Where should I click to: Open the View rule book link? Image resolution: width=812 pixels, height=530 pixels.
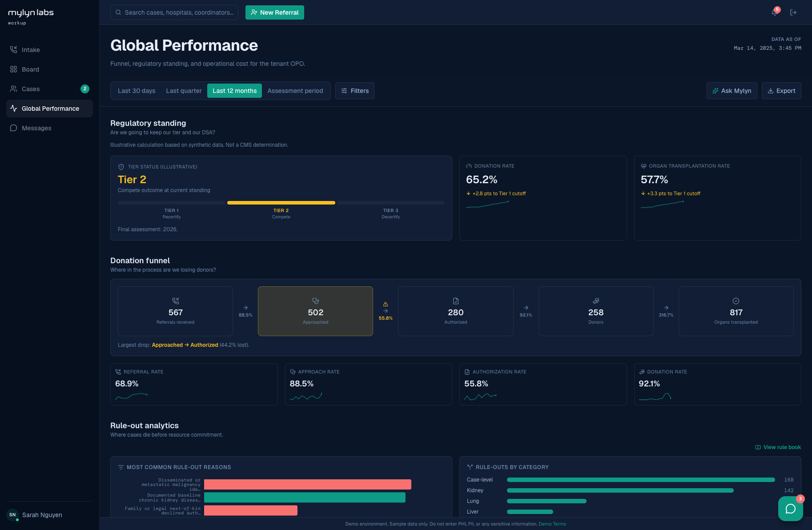pyautogui.click(x=778, y=447)
